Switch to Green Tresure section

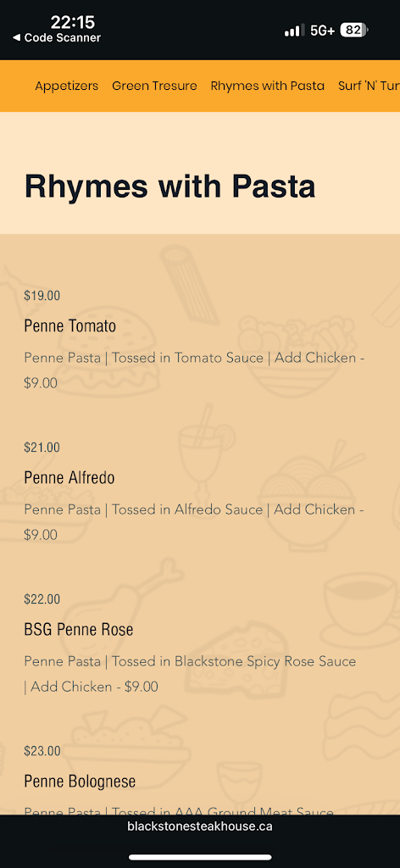pos(154,86)
